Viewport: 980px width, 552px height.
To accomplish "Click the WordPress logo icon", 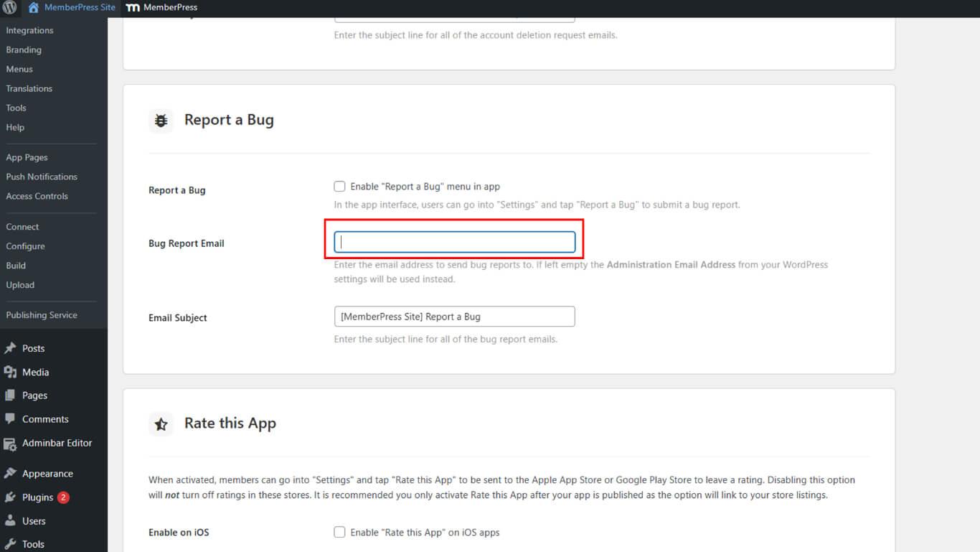I will (10, 8).
